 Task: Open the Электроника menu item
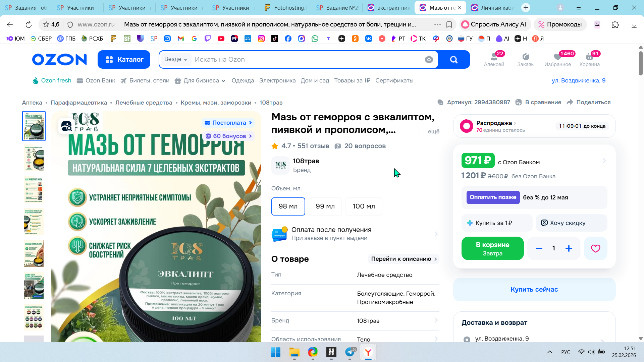point(277,80)
